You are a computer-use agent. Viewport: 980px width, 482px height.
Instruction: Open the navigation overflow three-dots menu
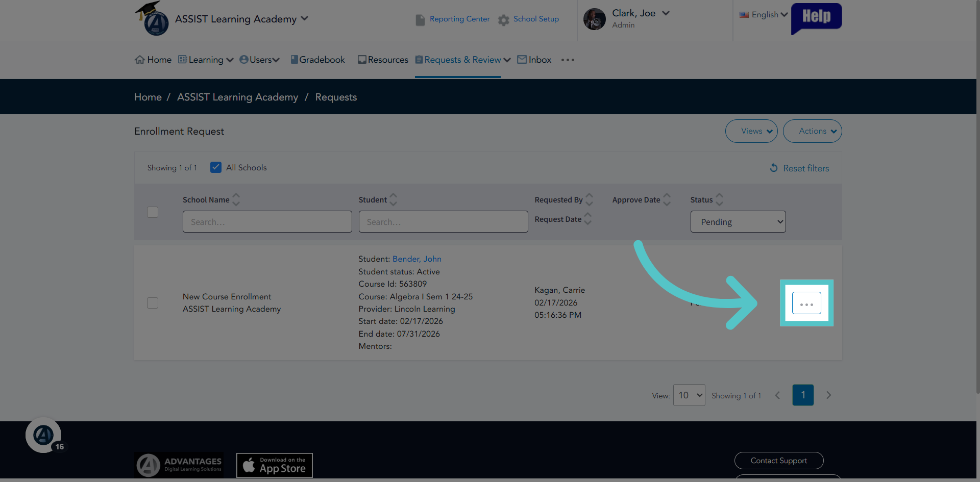tap(568, 60)
